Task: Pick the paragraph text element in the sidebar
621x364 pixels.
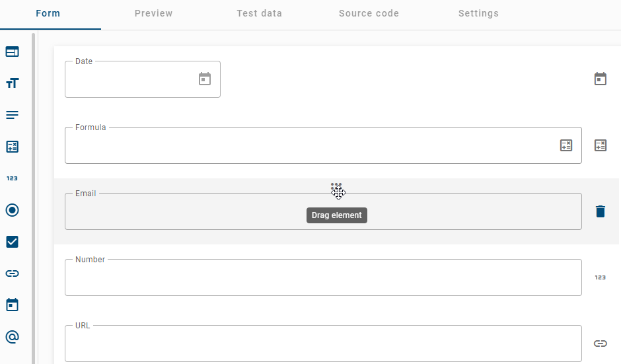Action: point(13,115)
